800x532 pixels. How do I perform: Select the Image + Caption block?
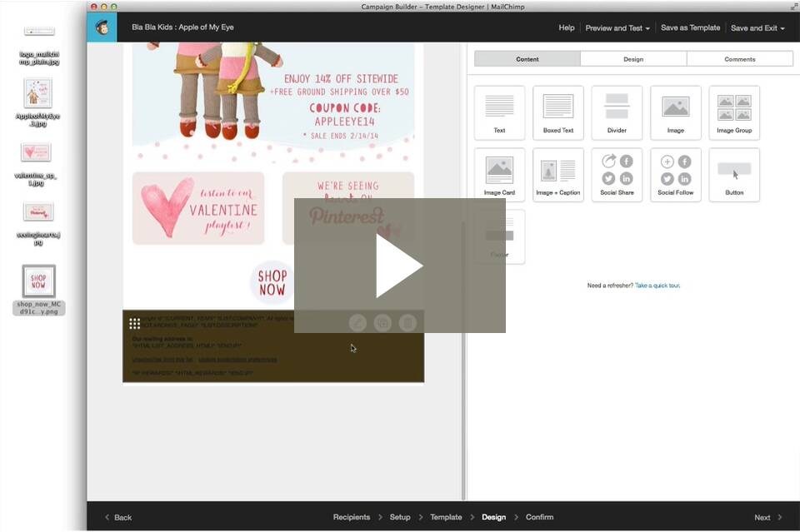coord(557,175)
